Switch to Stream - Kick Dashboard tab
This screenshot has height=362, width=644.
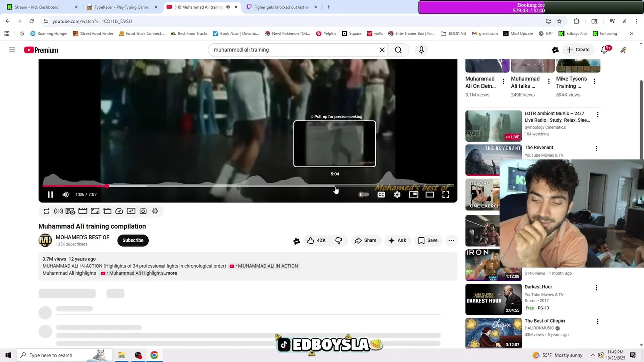pos(42,7)
